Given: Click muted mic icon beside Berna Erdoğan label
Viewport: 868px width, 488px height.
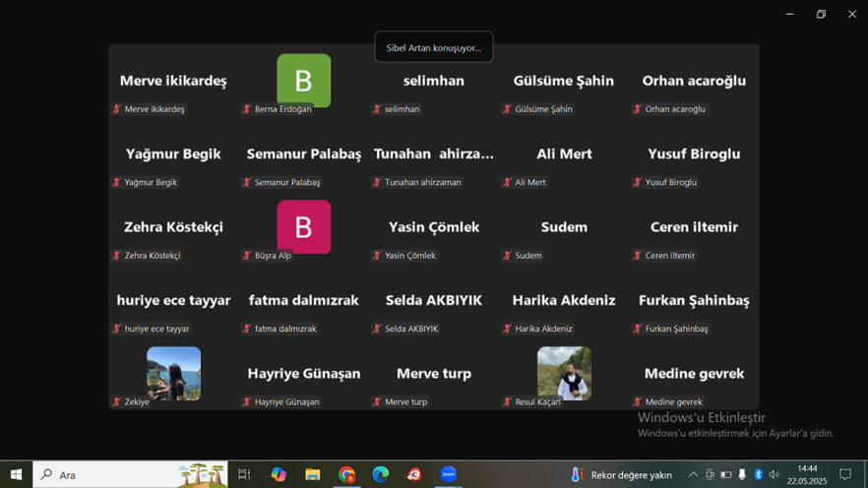Looking at the screenshot, I should (x=247, y=109).
